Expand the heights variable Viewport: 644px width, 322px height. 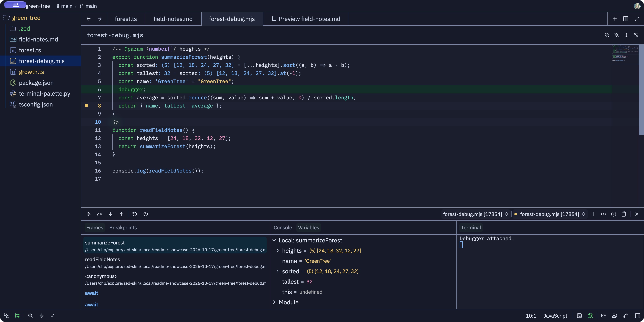pyautogui.click(x=277, y=251)
